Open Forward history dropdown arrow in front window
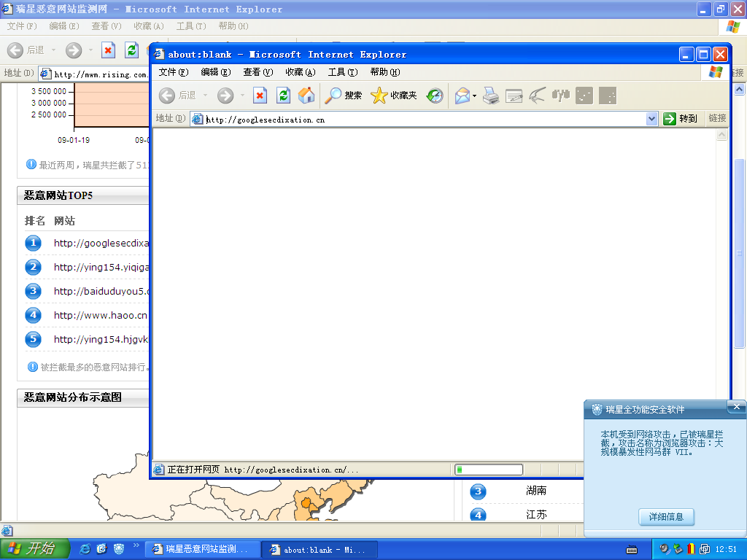This screenshot has width=747, height=560. 242,96
